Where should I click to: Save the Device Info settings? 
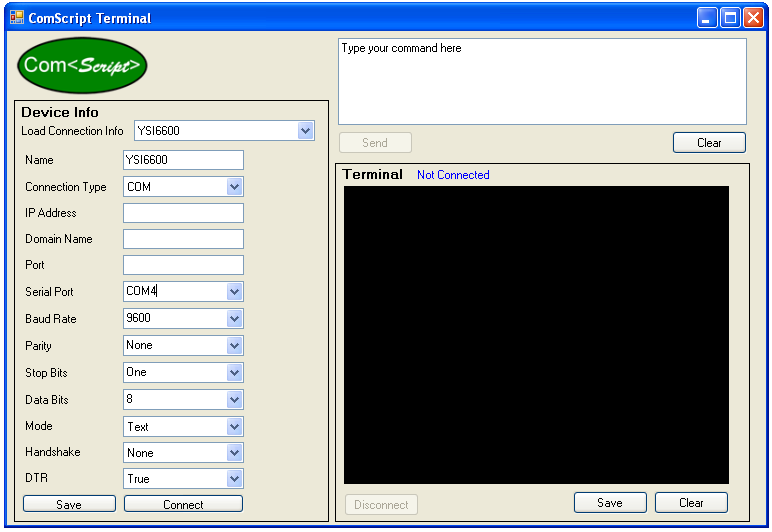69,504
